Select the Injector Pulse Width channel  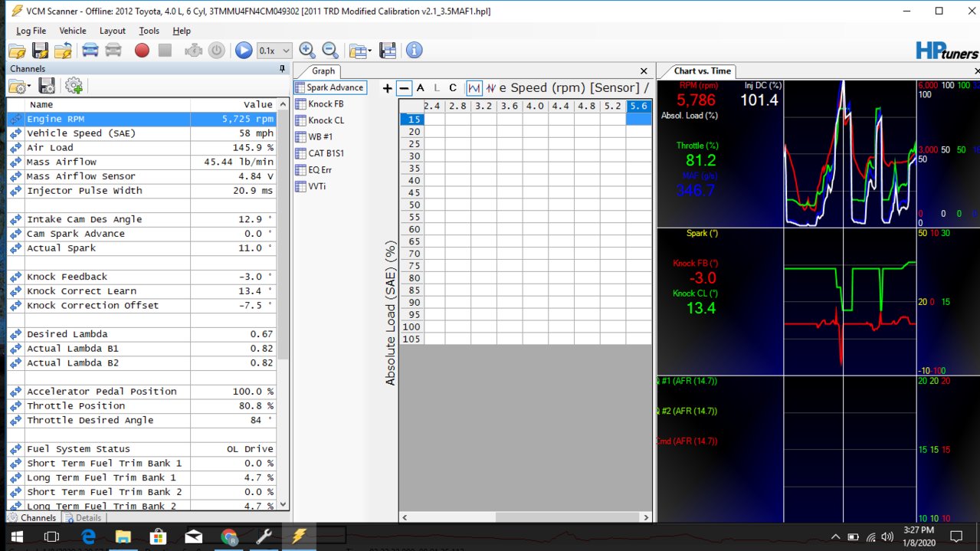[142, 191]
